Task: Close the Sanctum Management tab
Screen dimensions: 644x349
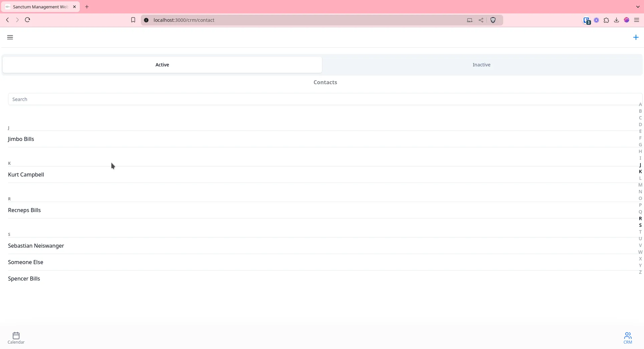Action: click(74, 7)
